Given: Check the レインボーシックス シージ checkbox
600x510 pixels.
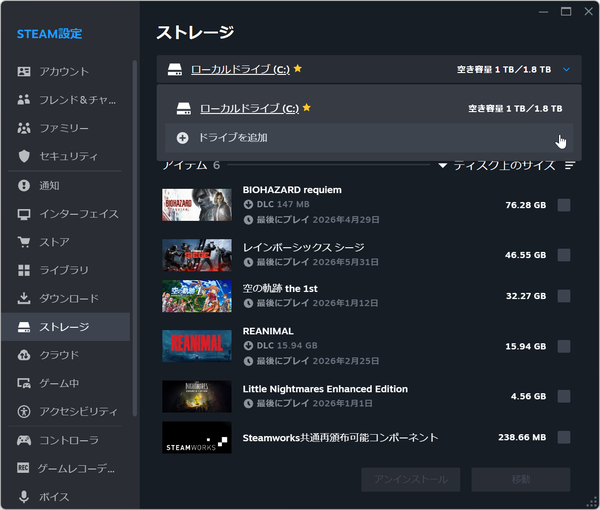Looking at the screenshot, I should tap(564, 255).
